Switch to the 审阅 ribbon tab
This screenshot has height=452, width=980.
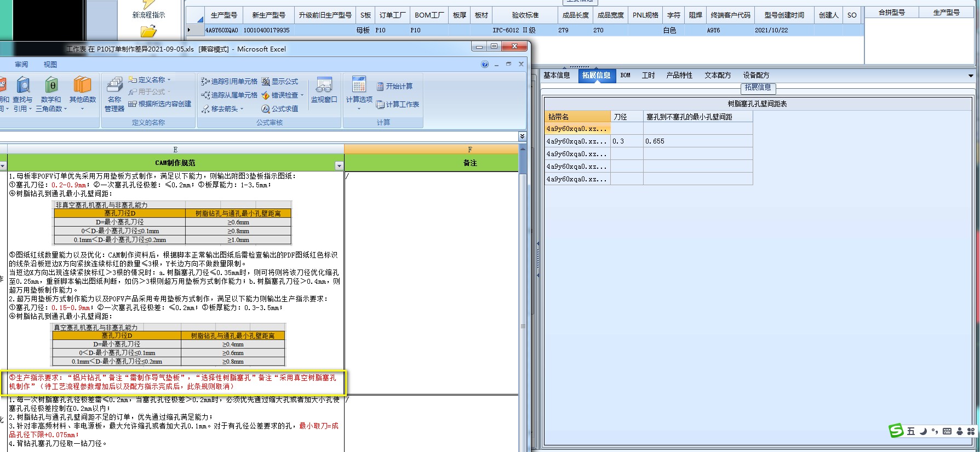coord(21,65)
